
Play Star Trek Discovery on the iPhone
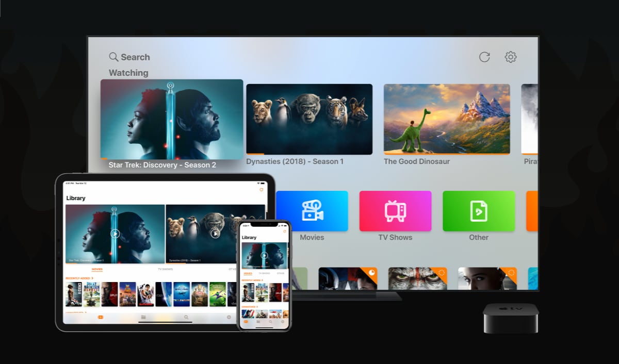(264, 255)
